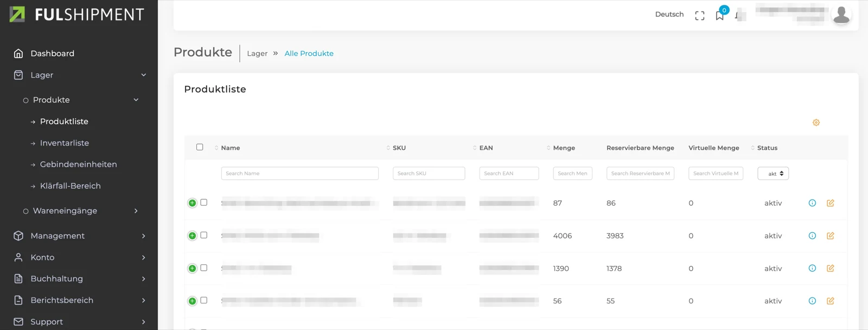
Task: Open bookmarks icon with badge
Action: [720, 15]
